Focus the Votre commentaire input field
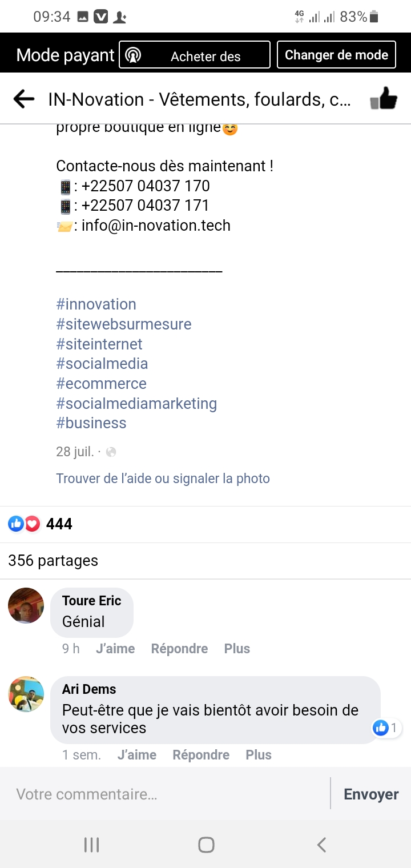The width and height of the screenshot is (411, 868). (166, 794)
